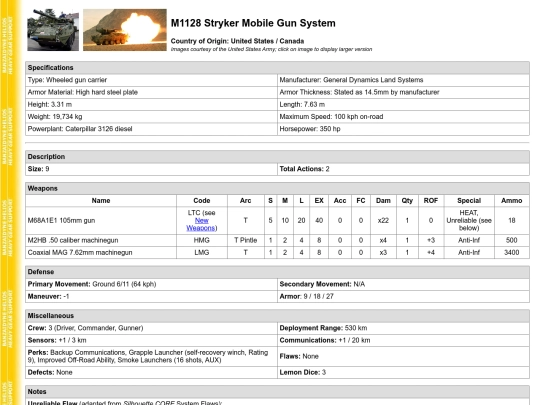Select the 'Length: 7.63 m' cell

(403, 104)
